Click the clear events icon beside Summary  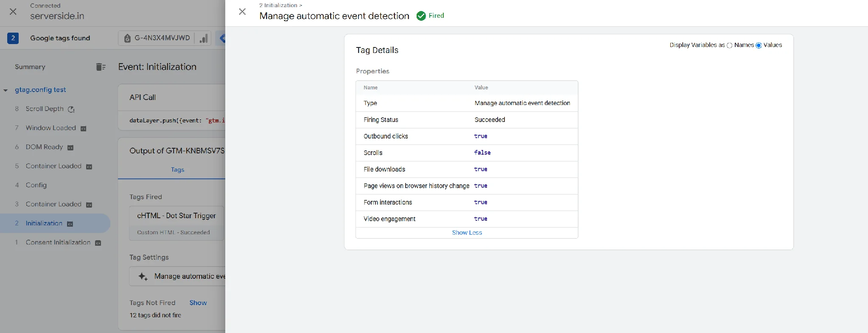click(101, 67)
